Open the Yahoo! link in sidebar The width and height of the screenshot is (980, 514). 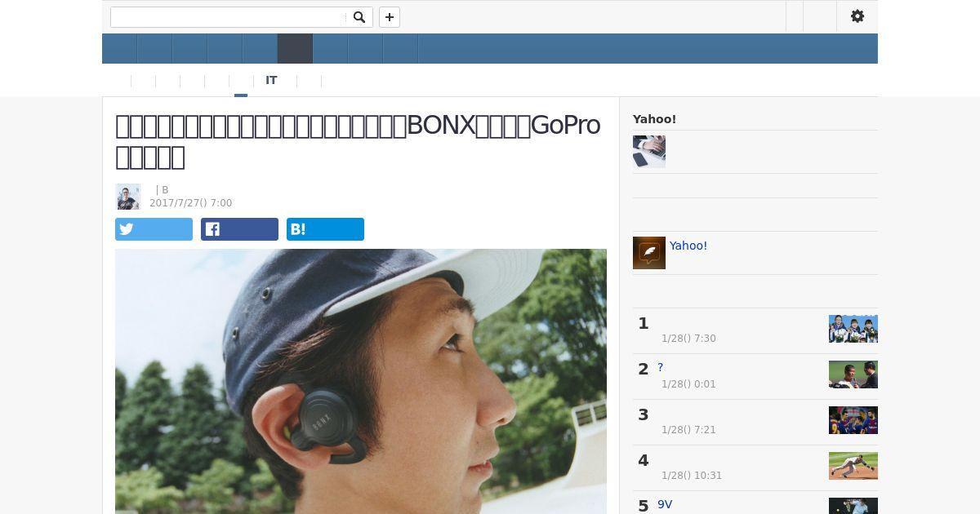(688, 246)
